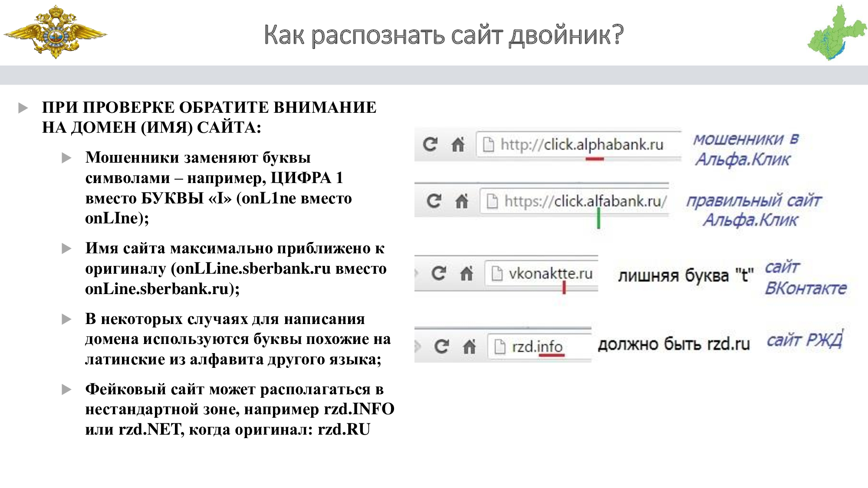868x488 pixels.
Task: Click bullet text 'Имя сайта максимально приближено'
Action: tap(227, 248)
